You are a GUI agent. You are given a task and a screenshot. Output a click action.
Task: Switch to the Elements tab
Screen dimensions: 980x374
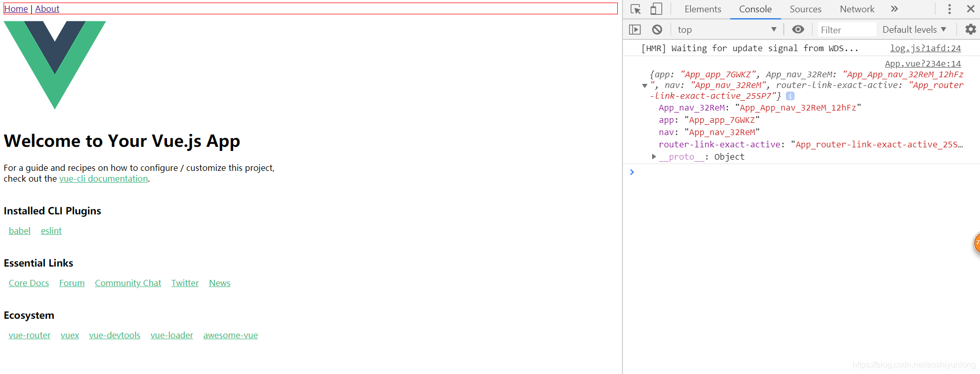click(x=702, y=9)
